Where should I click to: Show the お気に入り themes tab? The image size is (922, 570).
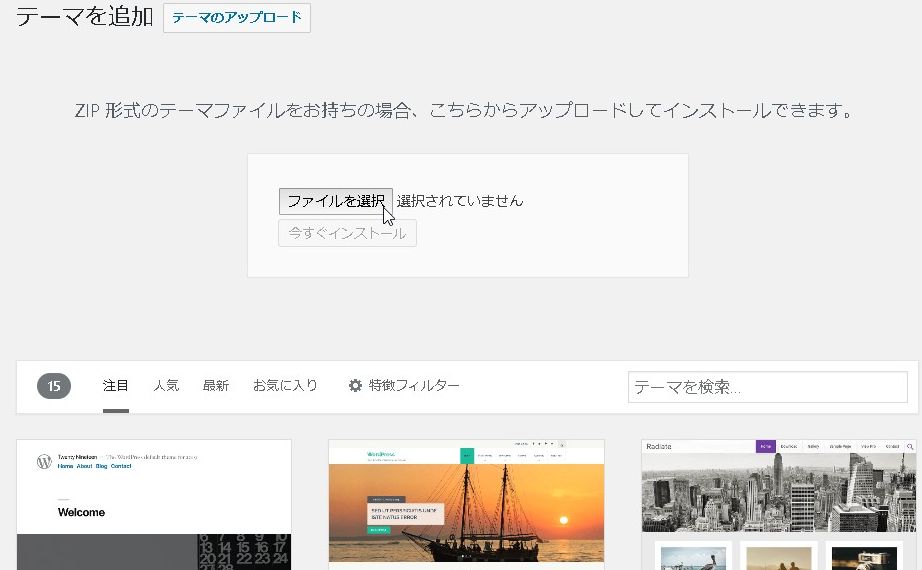click(x=285, y=385)
